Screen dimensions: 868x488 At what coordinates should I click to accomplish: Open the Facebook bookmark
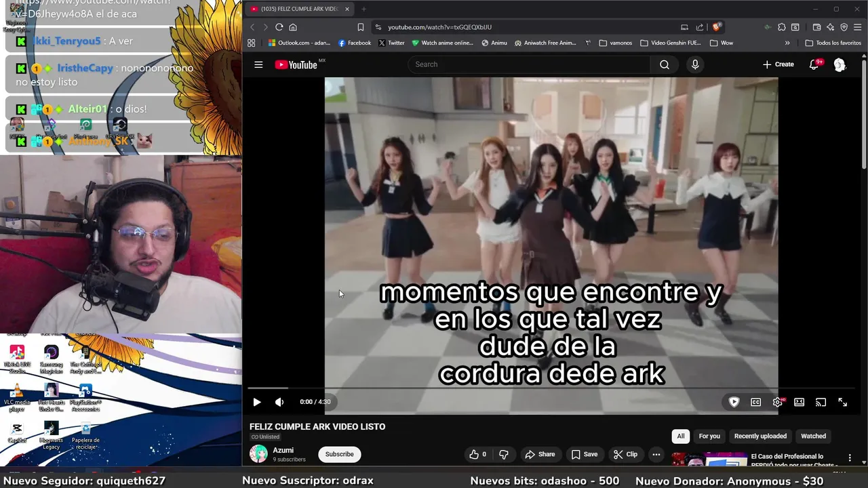point(355,43)
